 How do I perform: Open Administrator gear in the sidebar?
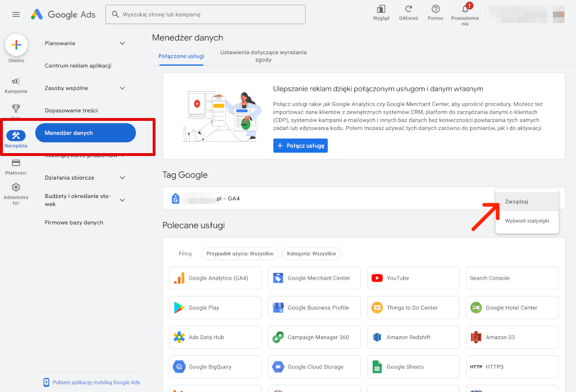tap(16, 194)
